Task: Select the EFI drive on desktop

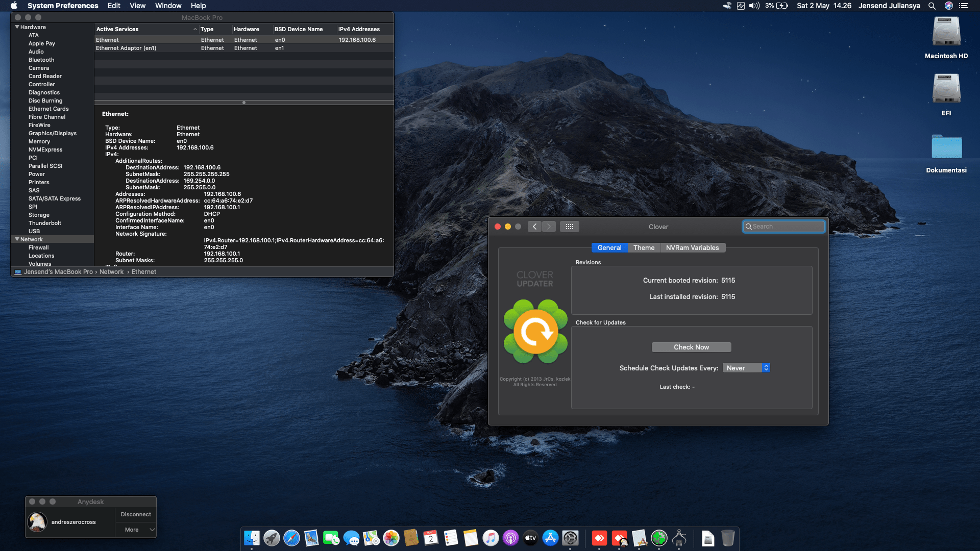Action: pyautogui.click(x=946, y=95)
